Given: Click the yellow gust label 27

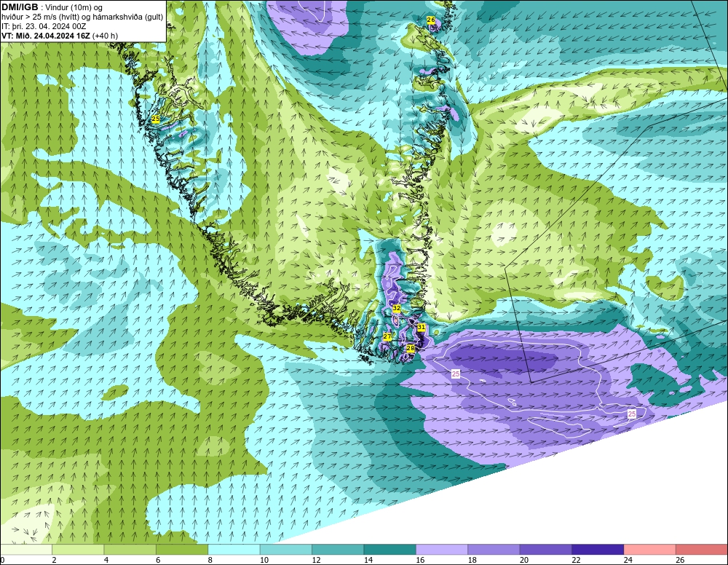Looking at the screenshot, I should coord(387,336).
